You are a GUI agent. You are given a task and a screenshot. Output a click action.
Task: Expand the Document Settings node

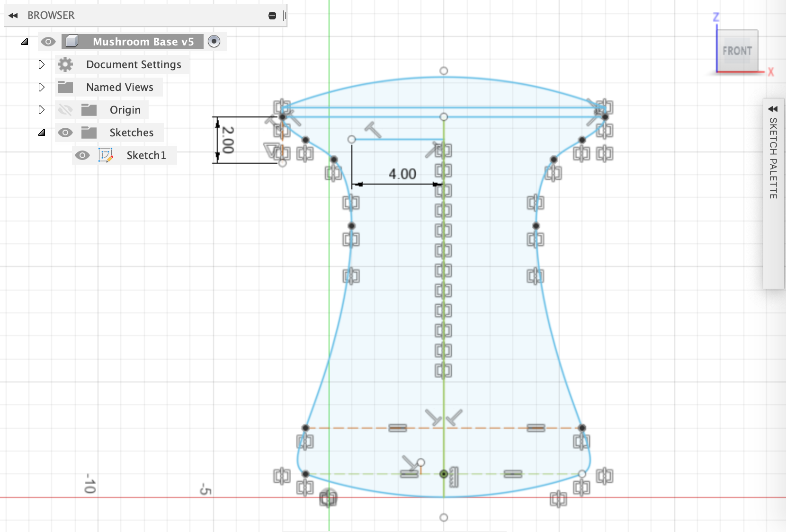coord(41,64)
